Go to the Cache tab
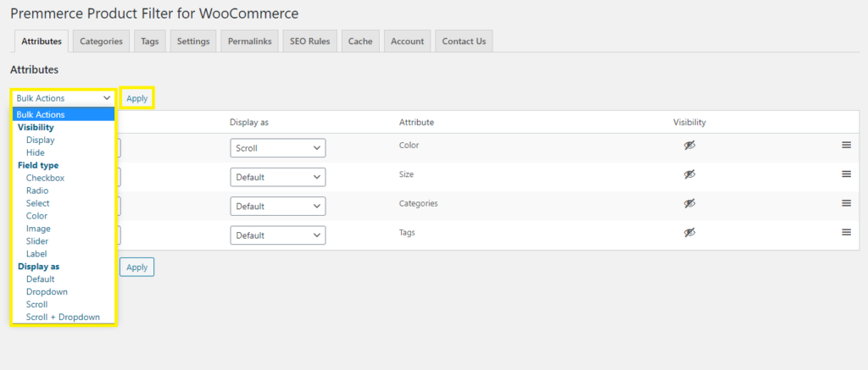The width and height of the screenshot is (868, 370). (x=359, y=41)
